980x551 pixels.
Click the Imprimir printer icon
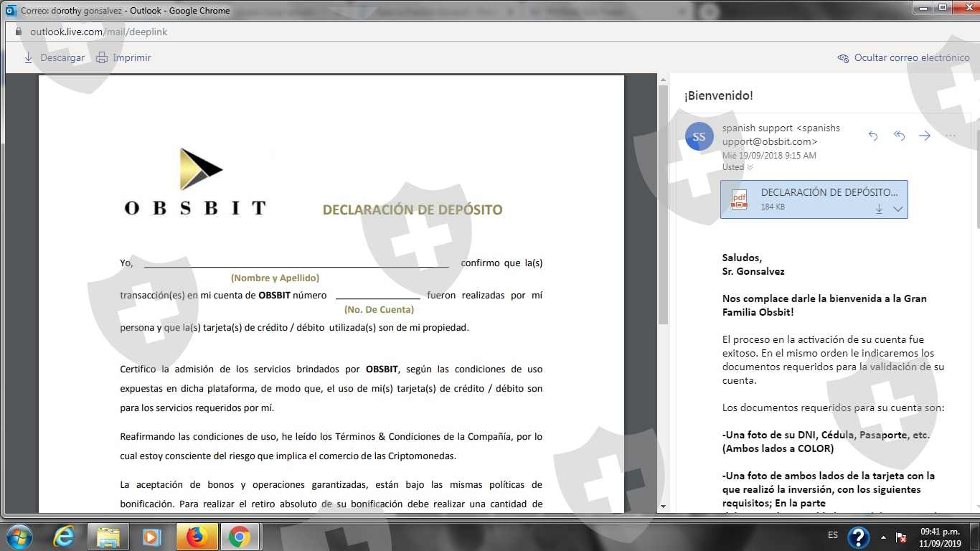(x=102, y=58)
